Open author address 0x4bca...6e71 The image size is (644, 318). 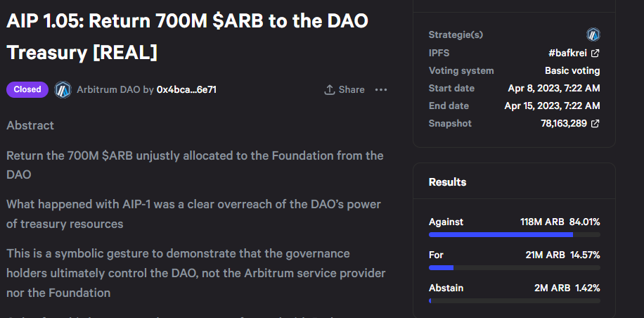pyautogui.click(x=186, y=89)
